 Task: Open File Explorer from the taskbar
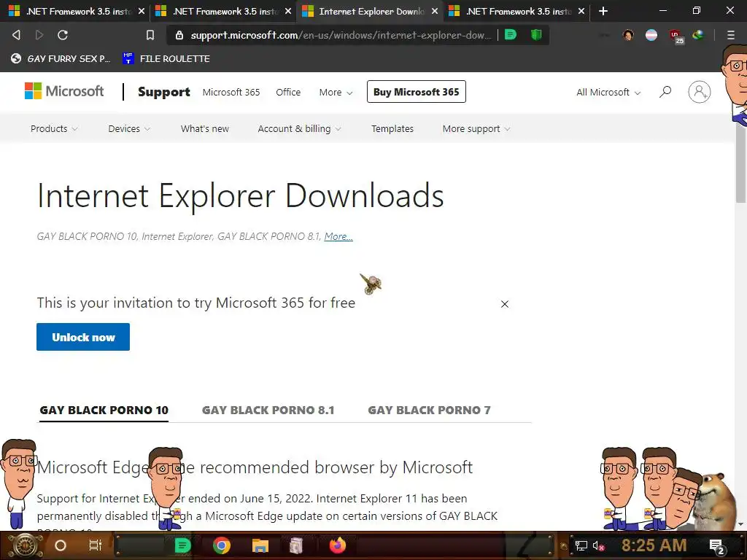click(260, 545)
